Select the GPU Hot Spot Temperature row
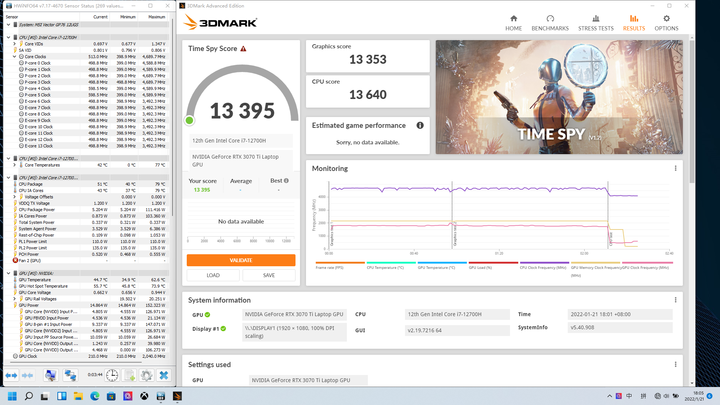 87,286
